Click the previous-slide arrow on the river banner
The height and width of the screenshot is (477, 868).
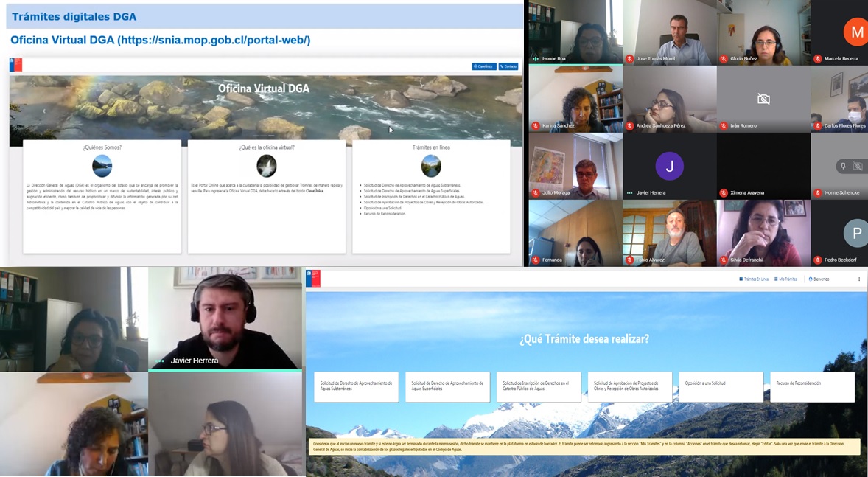pyautogui.click(x=44, y=111)
